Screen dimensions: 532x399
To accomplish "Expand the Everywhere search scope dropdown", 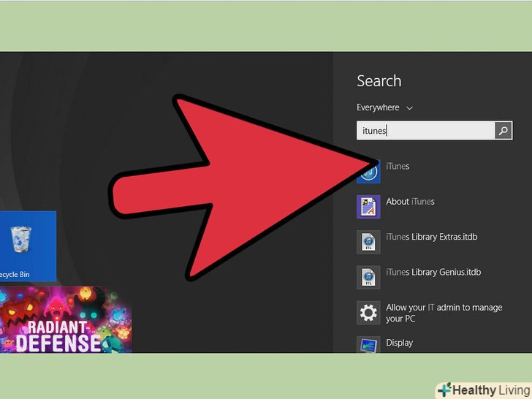I will (x=384, y=107).
